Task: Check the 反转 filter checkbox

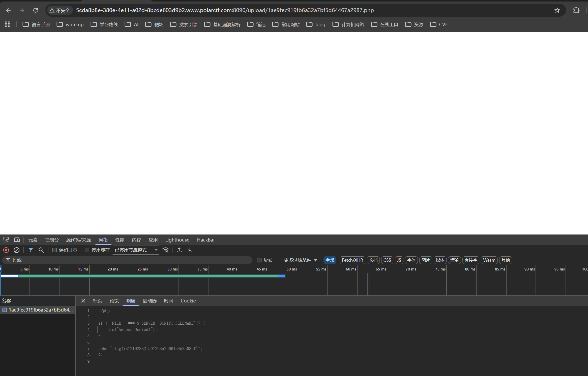Action: pyautogui.click(x=259, y=260)
